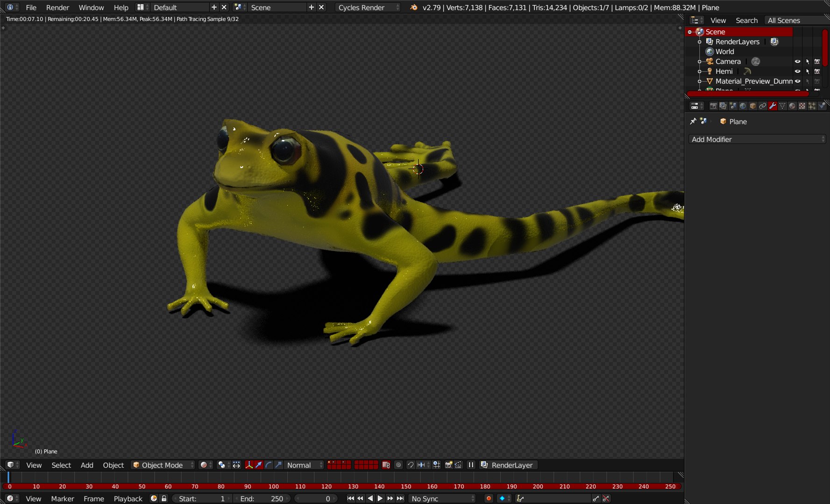Image resolution: width=830 pixels, height=504 pixels.
Task: Click the End frame field showing 250
Action: (262, 498)
